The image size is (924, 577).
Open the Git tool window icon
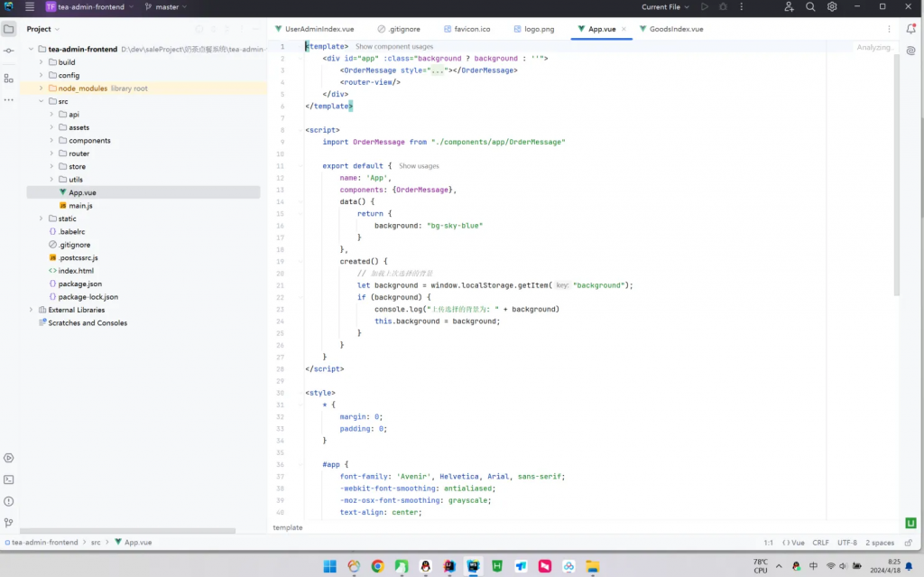(x=9, y=522)
